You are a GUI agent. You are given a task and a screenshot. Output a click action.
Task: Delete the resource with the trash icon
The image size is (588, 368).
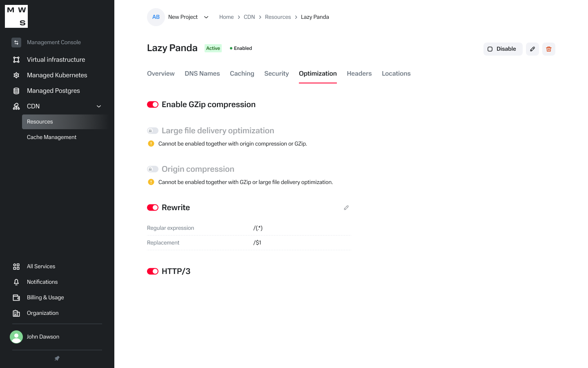point(549,49)
